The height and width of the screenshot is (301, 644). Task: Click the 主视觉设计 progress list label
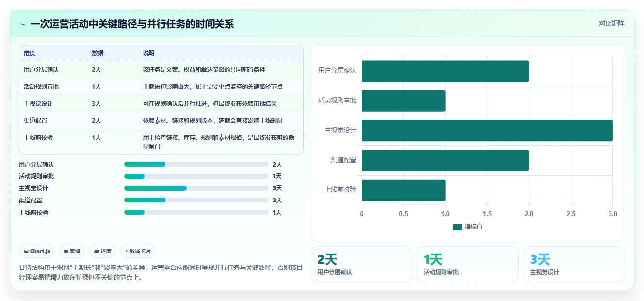click(x=33, y=188)
